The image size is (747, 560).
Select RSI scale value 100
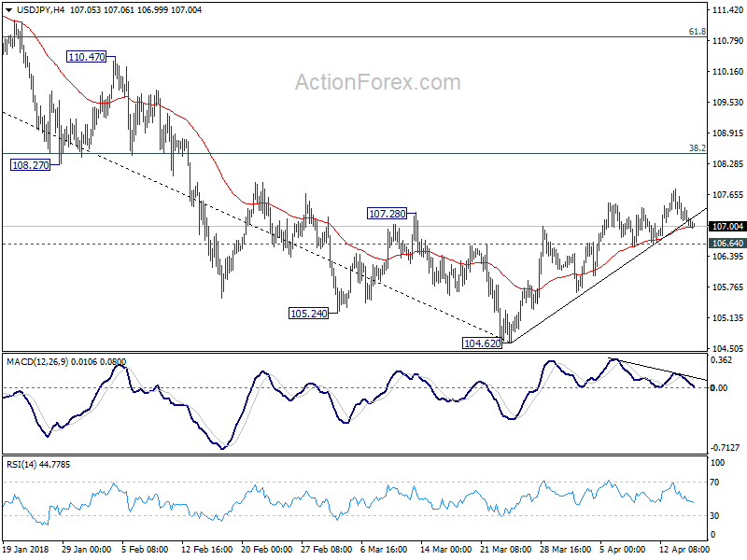[717, 463]
